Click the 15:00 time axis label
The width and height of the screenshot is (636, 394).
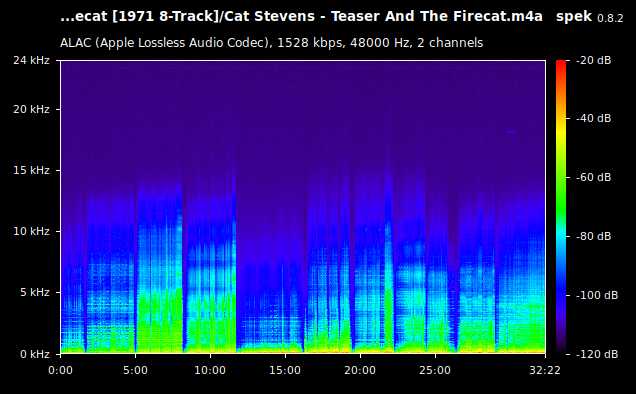tap(285, 370)
